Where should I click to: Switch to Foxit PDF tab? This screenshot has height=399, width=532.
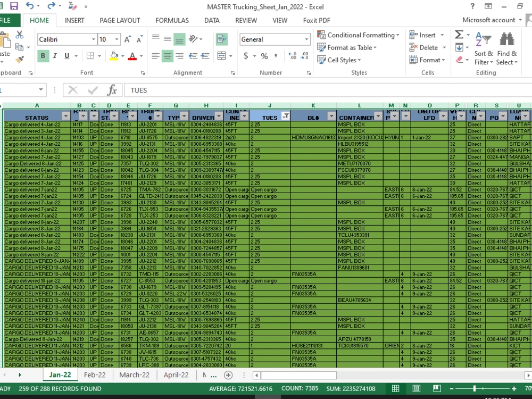pyautogui.click(x=317, y=20)
